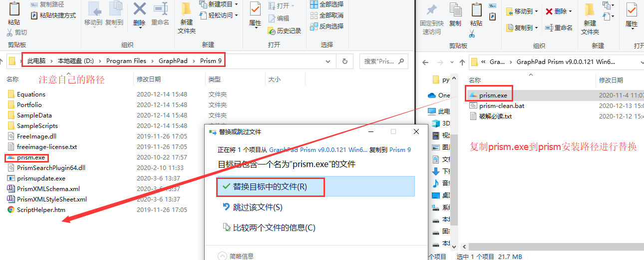Sort left file list by 类型 column
The height and width of the screenshot is (260, 644).
click(215, 79)
